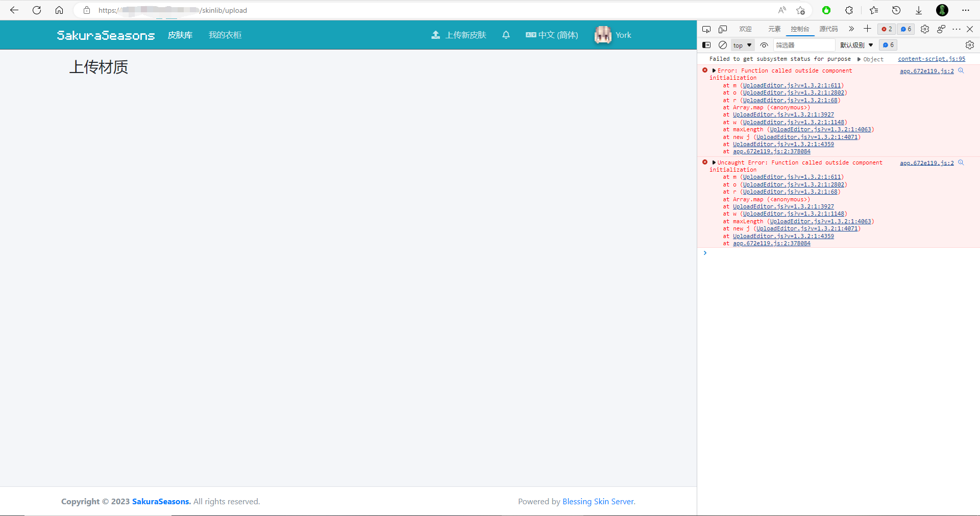This screenshot has width=980, height=516.
Task: Open DevTools customize and control menu
Action: pos(957,29)
